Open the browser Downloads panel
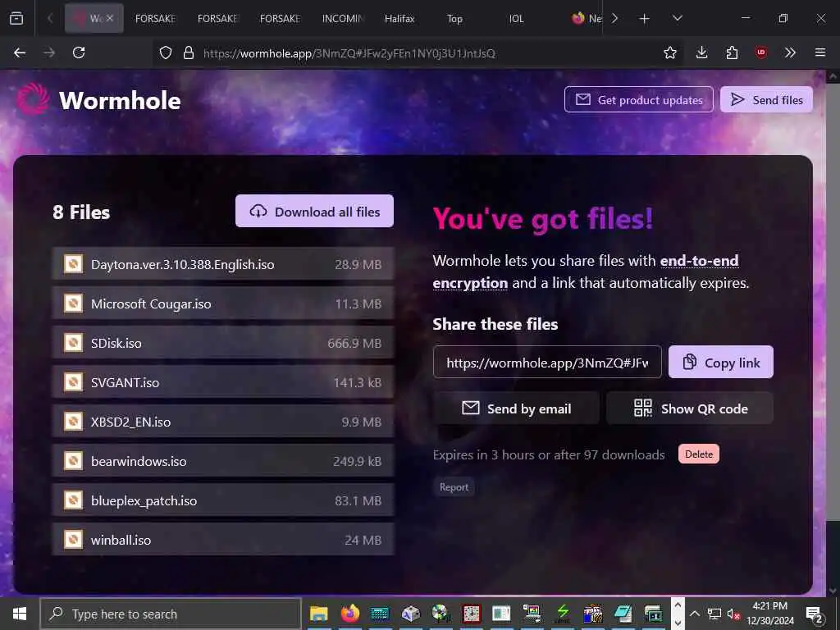The height and width of the screenshot is (630, 840). [x=702, y=52]
